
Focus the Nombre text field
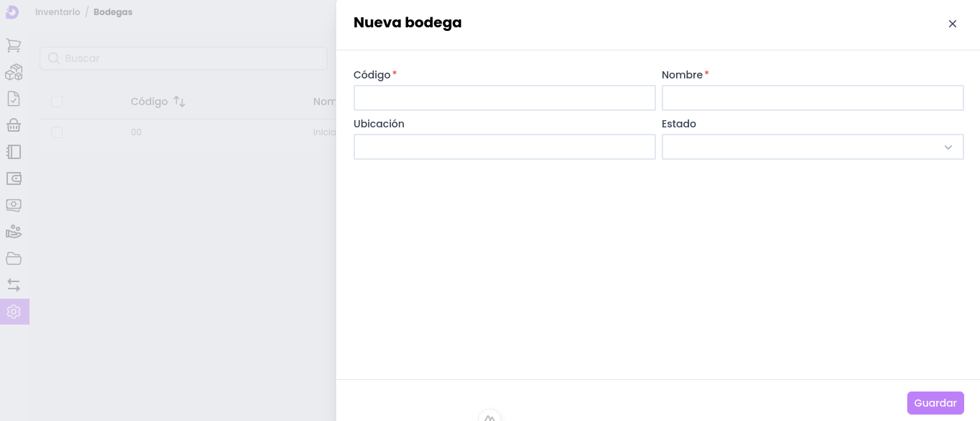pos(812,98)
